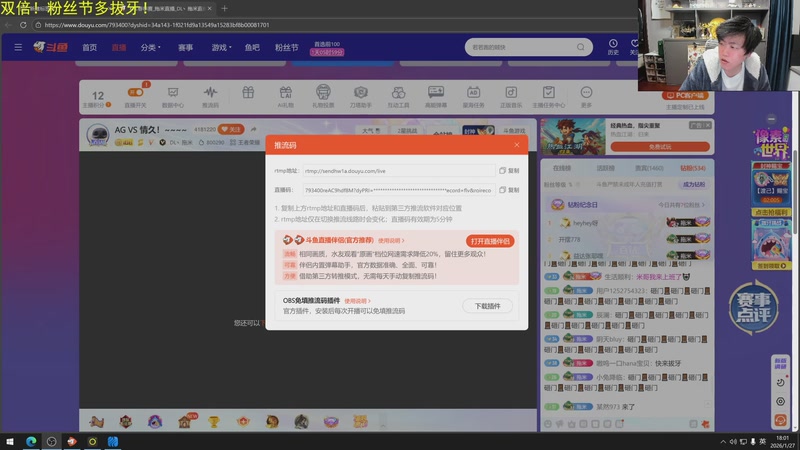The height and width of the screenshot is (450, 800).
Task: Switch to 在线榜 tab
Action: click(x=562, y=168)
